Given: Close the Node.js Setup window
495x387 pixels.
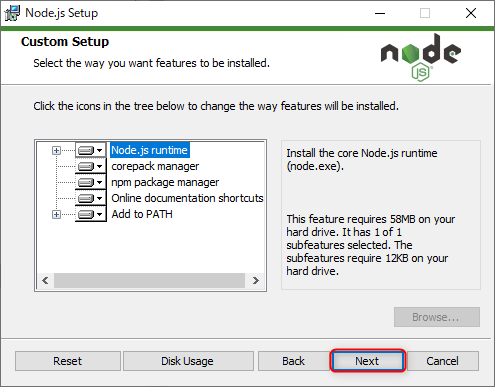Looking at the screenshot, I should tap(471, 13).
